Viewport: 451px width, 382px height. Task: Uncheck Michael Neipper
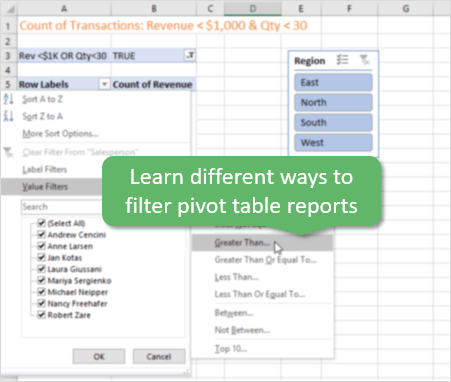pos(41,292)
